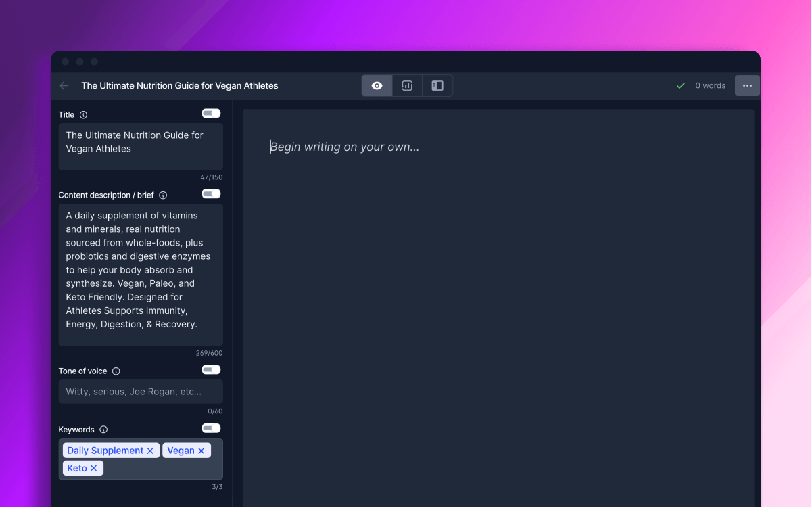Toggle the Keywords switch
The image size is (812, 508).
tap(211, 428)
